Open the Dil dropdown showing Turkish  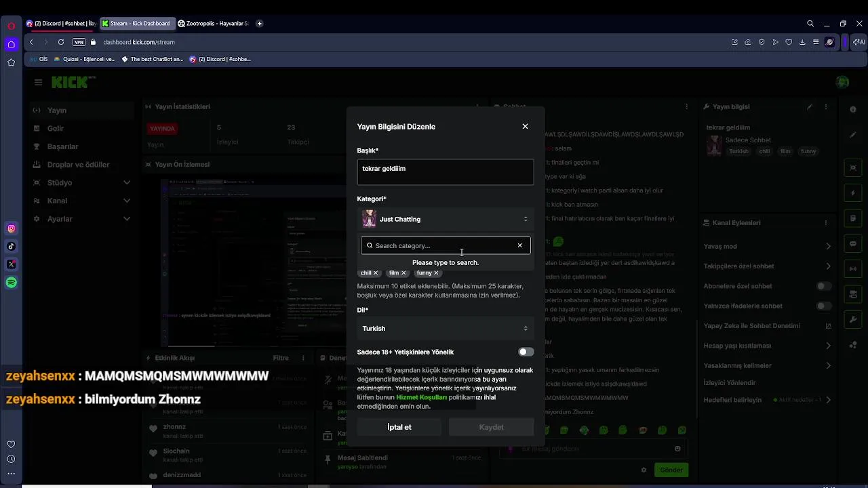[x=446, y=328]
